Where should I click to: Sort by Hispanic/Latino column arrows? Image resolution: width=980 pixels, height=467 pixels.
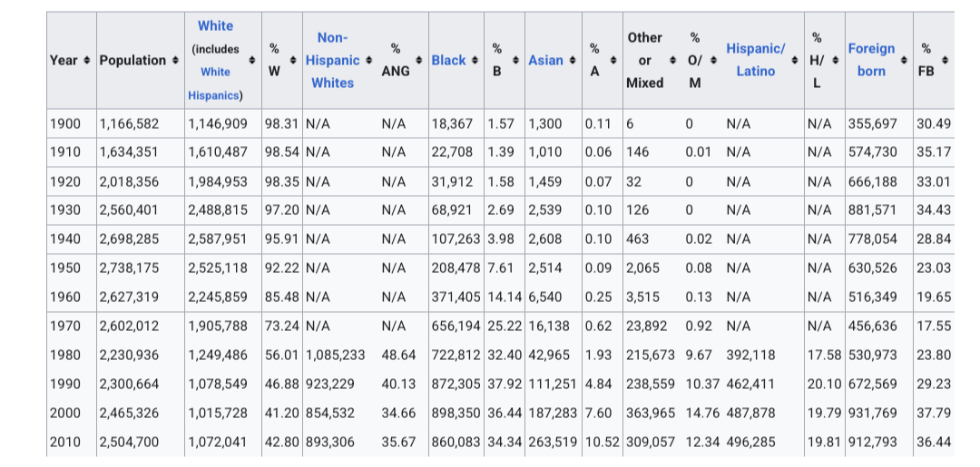click(795, 60)
